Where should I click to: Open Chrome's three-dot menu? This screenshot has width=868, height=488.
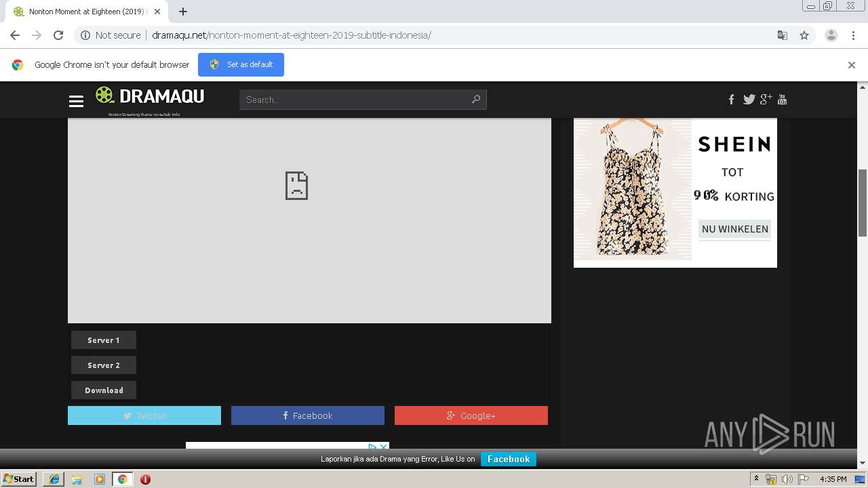click(x=853, y=35)
